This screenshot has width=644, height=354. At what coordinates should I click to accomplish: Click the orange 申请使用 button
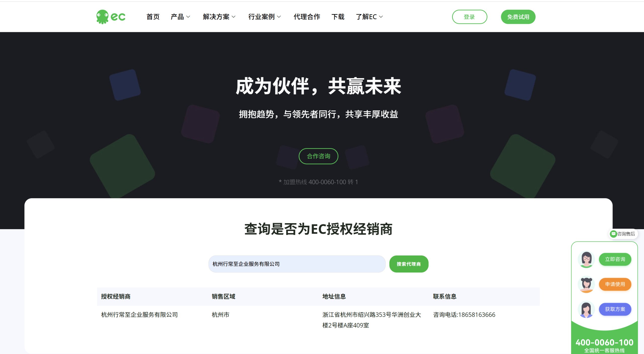point(615,284)
